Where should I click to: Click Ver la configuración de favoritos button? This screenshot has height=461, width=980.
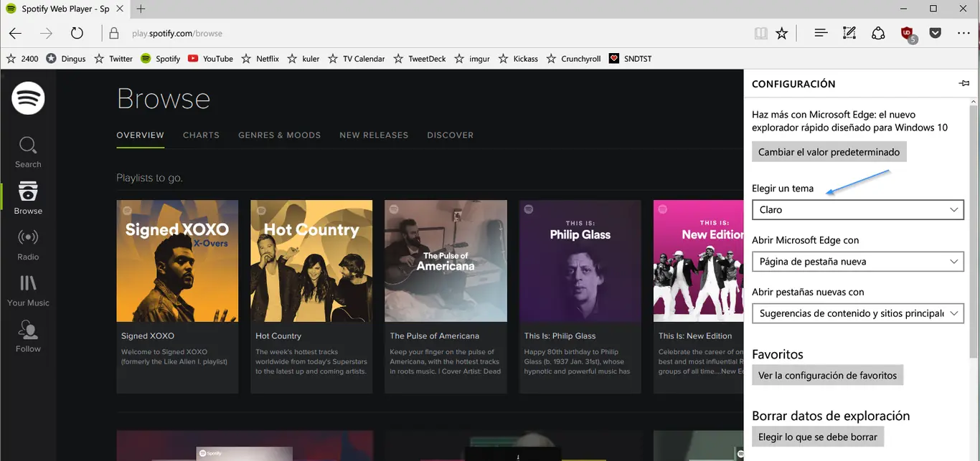[827, 375]
